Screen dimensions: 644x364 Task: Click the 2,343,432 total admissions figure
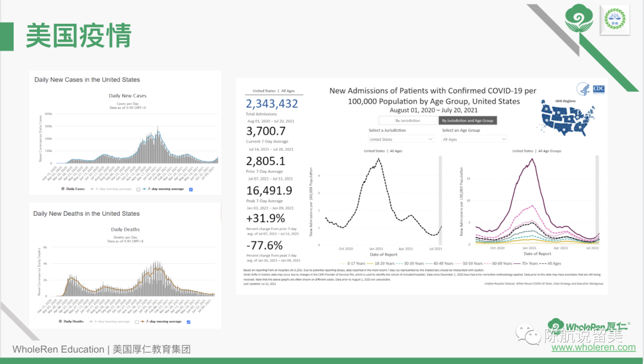coord(272,104)
